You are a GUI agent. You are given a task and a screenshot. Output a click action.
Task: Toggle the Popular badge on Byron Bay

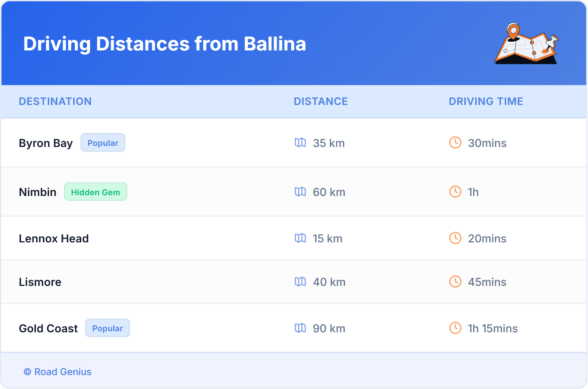(x=103, y=143)
